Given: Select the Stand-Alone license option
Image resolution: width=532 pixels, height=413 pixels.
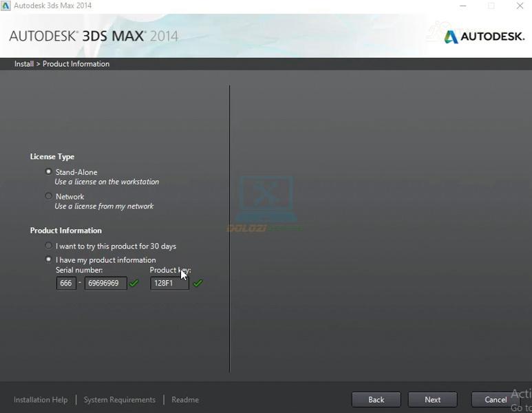Looking at the screenshot, I should (x=48, y=171).
